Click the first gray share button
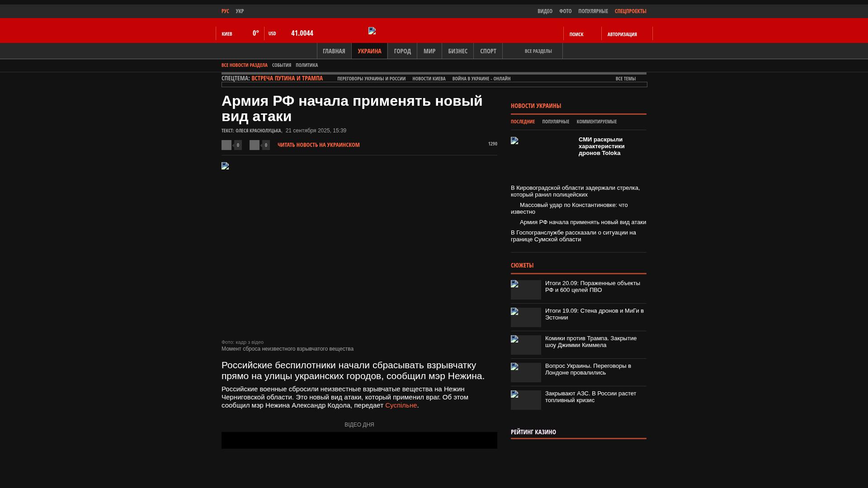This screenshot has height=488, width=868. [226, 145]
